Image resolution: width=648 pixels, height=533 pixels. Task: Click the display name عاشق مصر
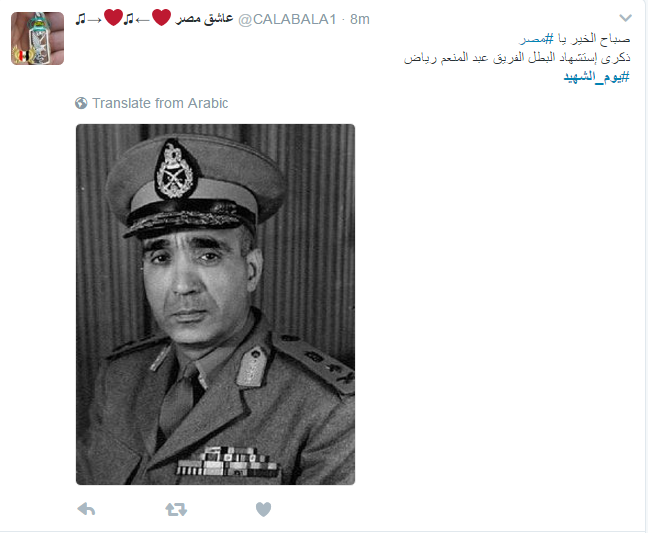[x=204, y=19]
